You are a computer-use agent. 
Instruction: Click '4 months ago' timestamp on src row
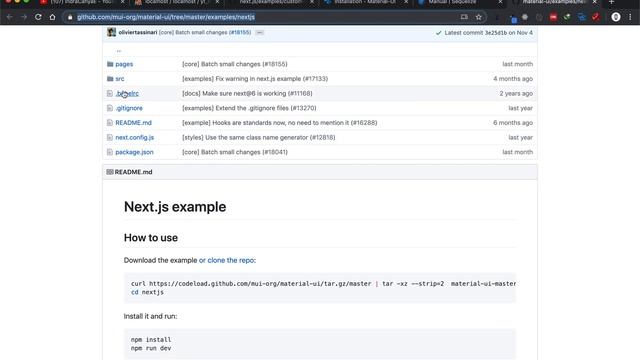(x=513, y=79)
